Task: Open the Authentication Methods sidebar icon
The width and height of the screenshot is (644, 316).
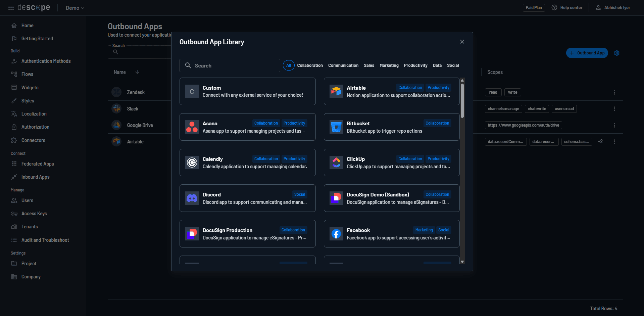Action: tap(14, 61)
